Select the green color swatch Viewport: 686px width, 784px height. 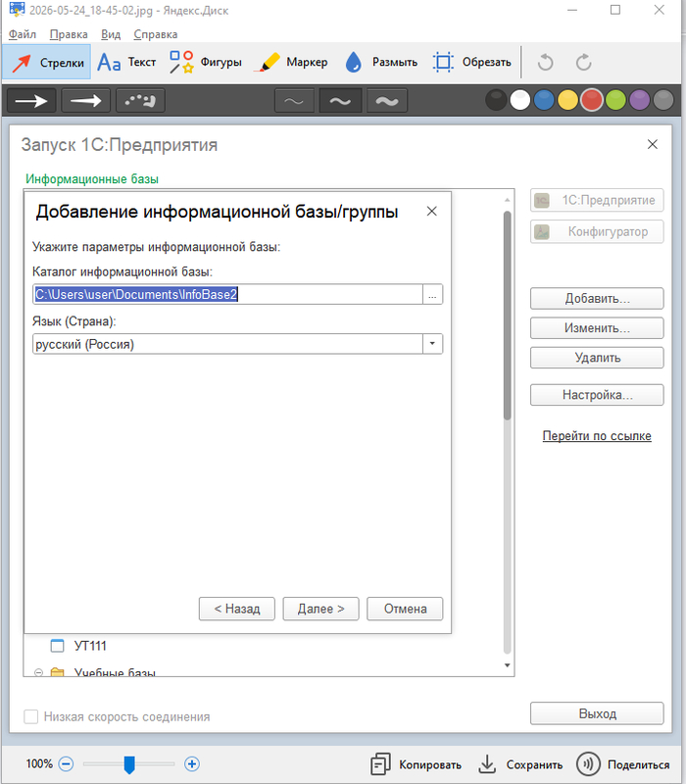tap(615, 100)
